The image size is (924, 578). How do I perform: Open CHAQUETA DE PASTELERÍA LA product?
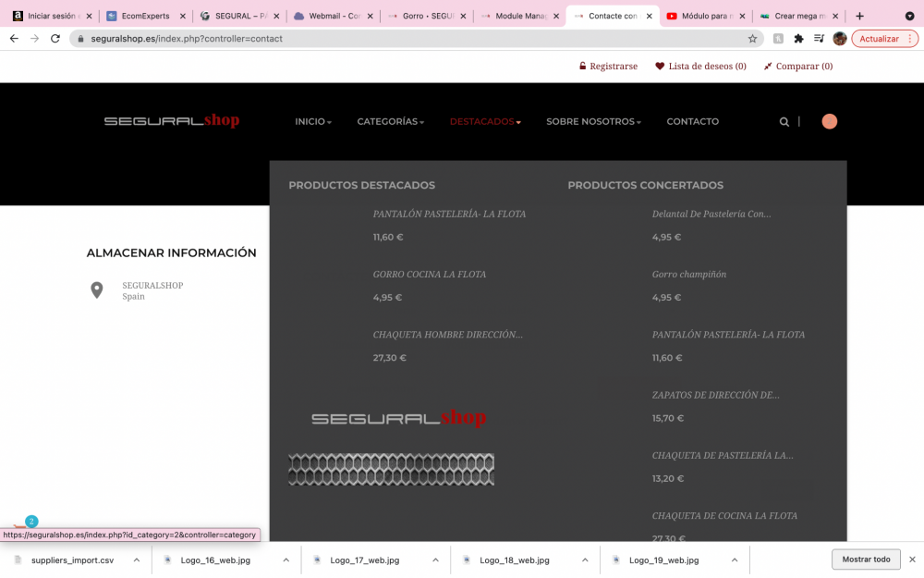pyautogui.click(x=723, y=455)
